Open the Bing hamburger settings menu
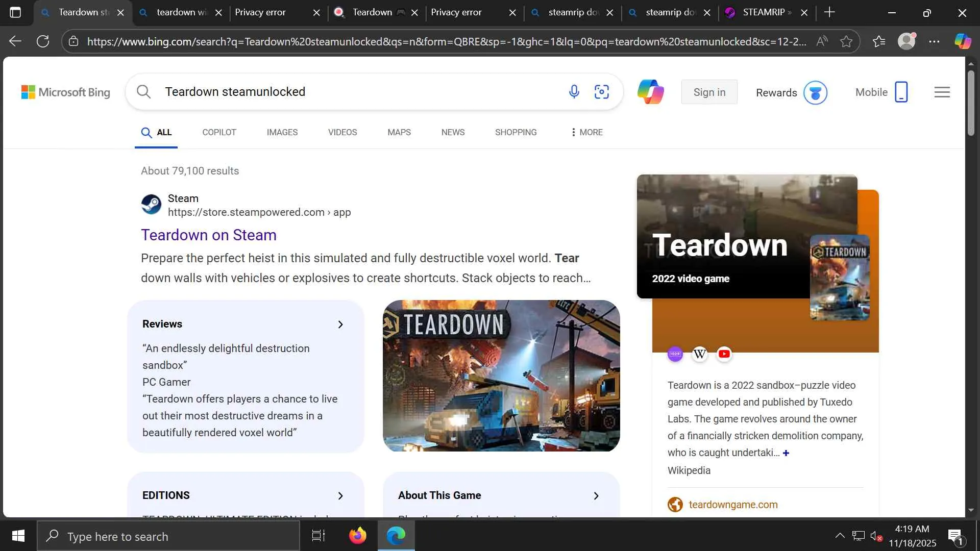This screenshot has height=551, width=980. click(942, 92)
